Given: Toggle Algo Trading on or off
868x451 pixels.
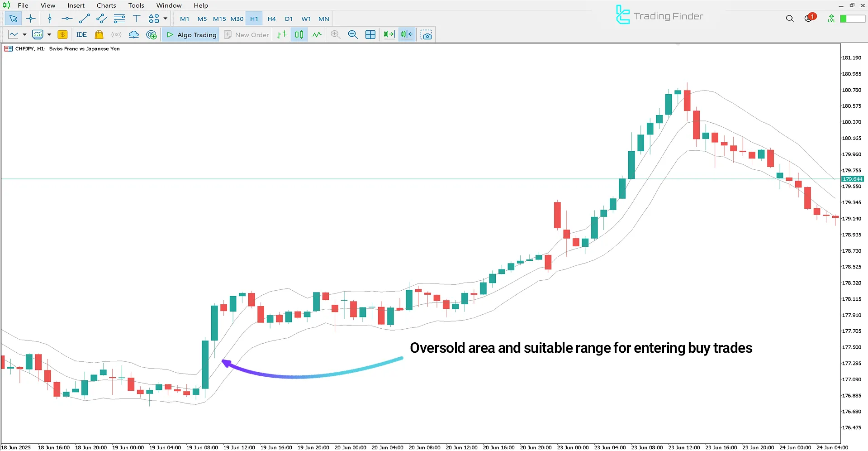Looking at the screenshot, I should pos(190,34).
